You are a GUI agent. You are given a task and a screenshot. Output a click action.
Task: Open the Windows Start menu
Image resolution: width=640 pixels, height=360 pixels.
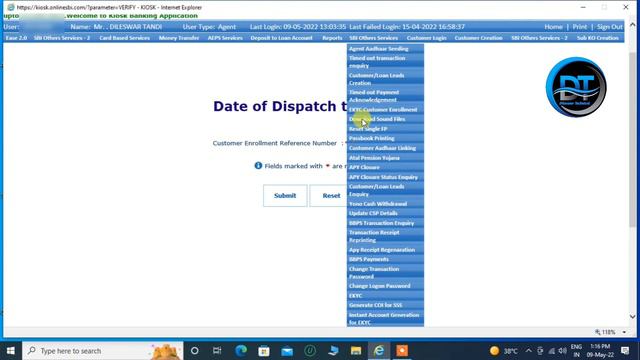[11, 351]
